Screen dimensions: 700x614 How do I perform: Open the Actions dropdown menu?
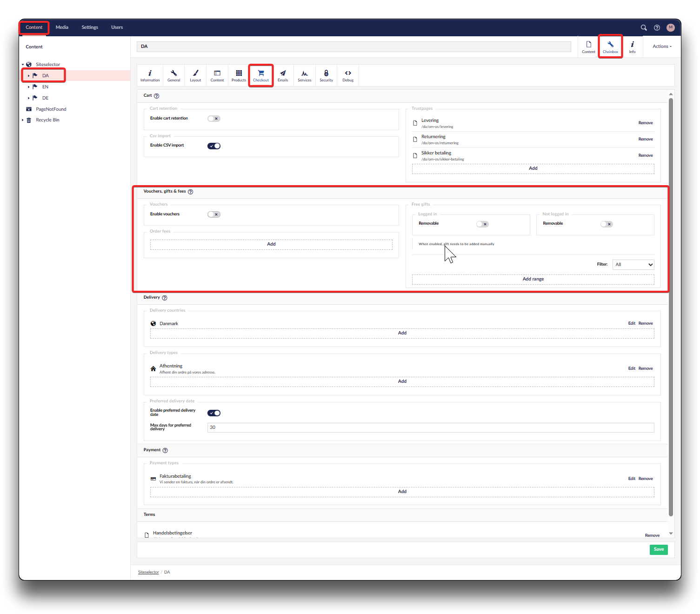(x=662, y=47)
